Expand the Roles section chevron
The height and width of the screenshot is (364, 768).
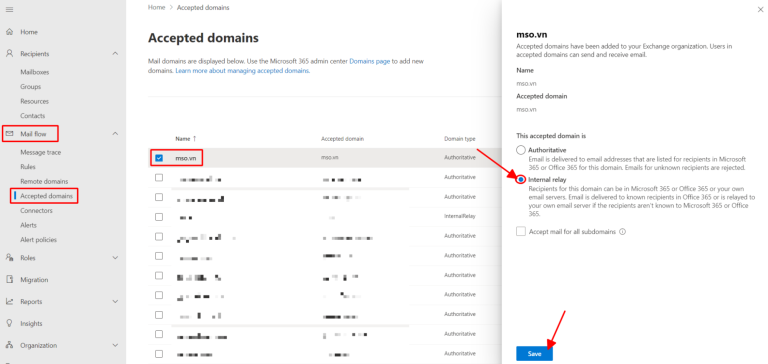point(115,258)
